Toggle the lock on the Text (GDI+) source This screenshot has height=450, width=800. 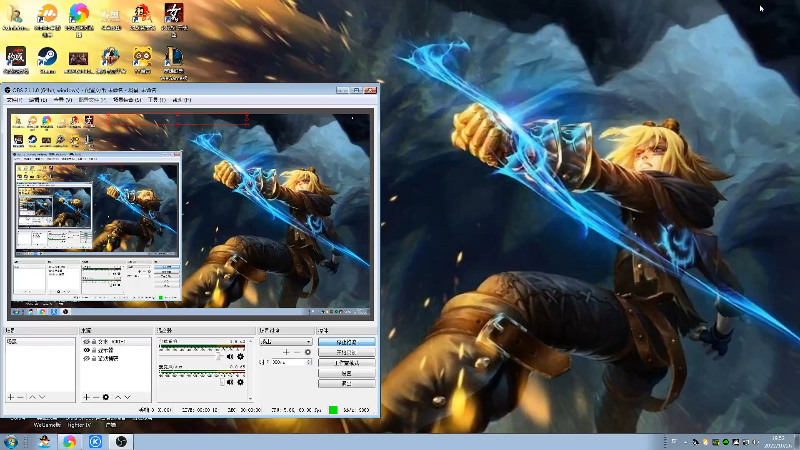pyautogui.click(x=94, y=341)
